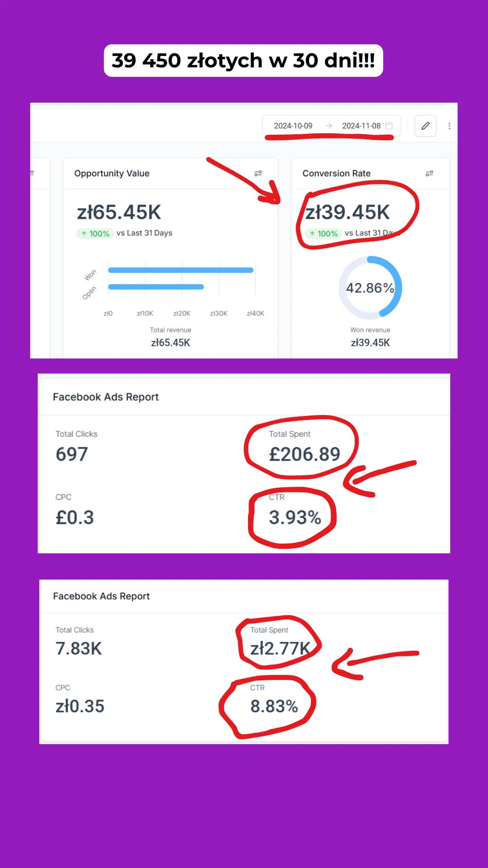Click the 3.93% CTR value
This screenshot has height=868, width=488.
pos(295,518)
